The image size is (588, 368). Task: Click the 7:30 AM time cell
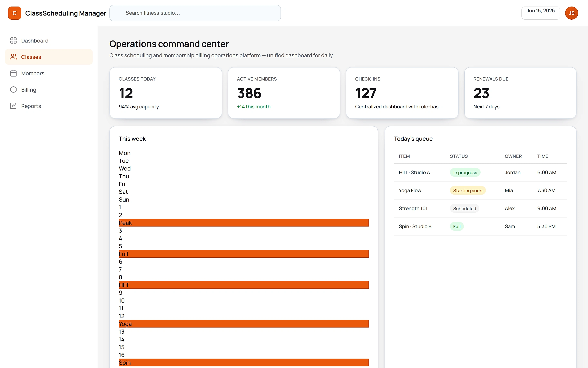click(x=546, y=191)
